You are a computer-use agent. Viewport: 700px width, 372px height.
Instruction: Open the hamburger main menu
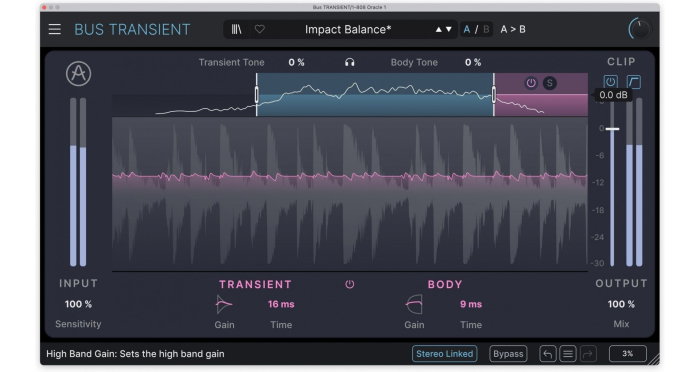point(54,29)
